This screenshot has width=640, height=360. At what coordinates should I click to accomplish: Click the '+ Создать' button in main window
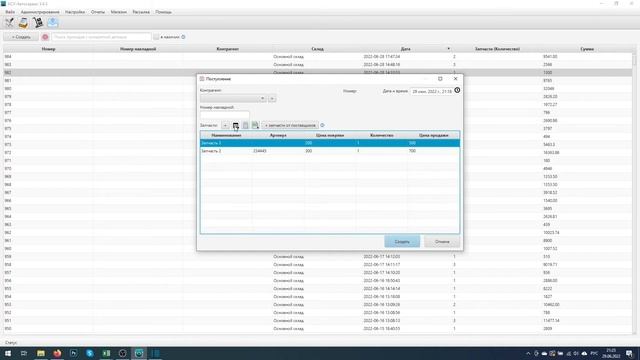[x=21, y=37]
